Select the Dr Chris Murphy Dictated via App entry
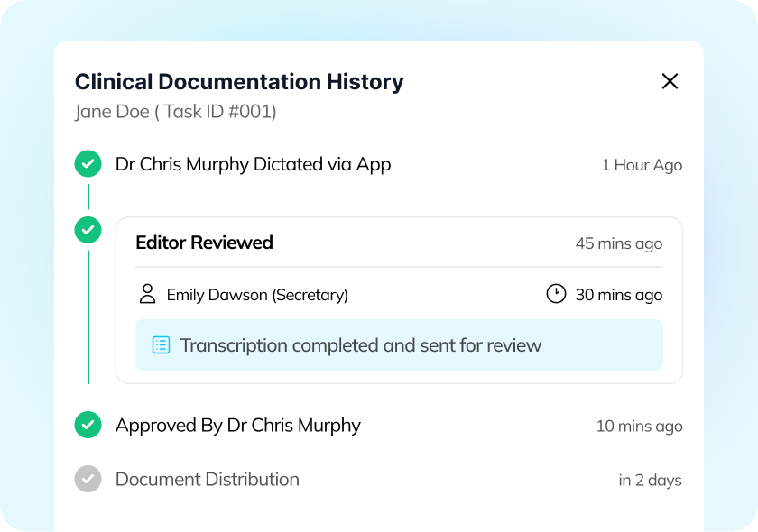This screenshot has height=532, width=758. pos(253,164)
